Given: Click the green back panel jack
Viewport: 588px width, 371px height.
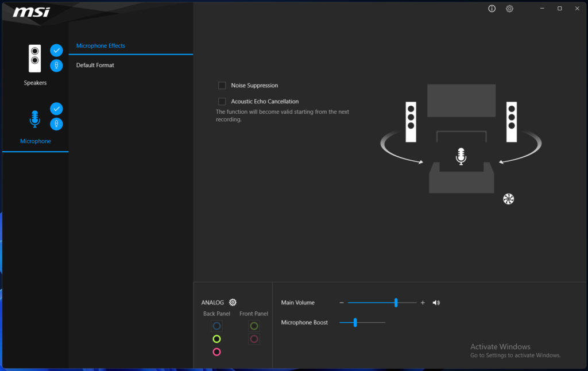Looking at the screenshot, I should coord(216,339).
